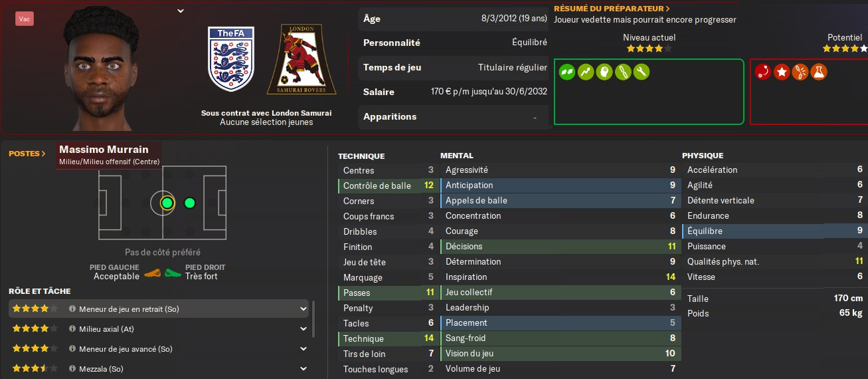
Task: Click the role list scrollbar
Action: click(x=313, y=319)
